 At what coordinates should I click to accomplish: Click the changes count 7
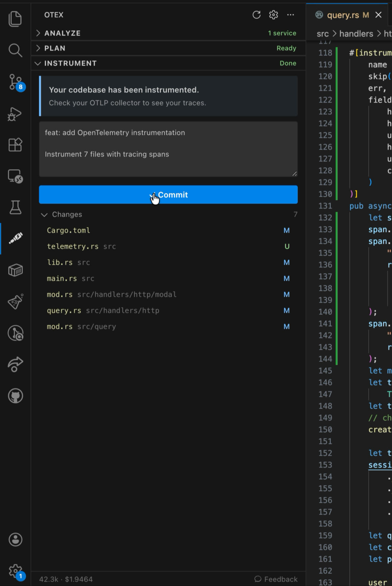pos(295,214)
